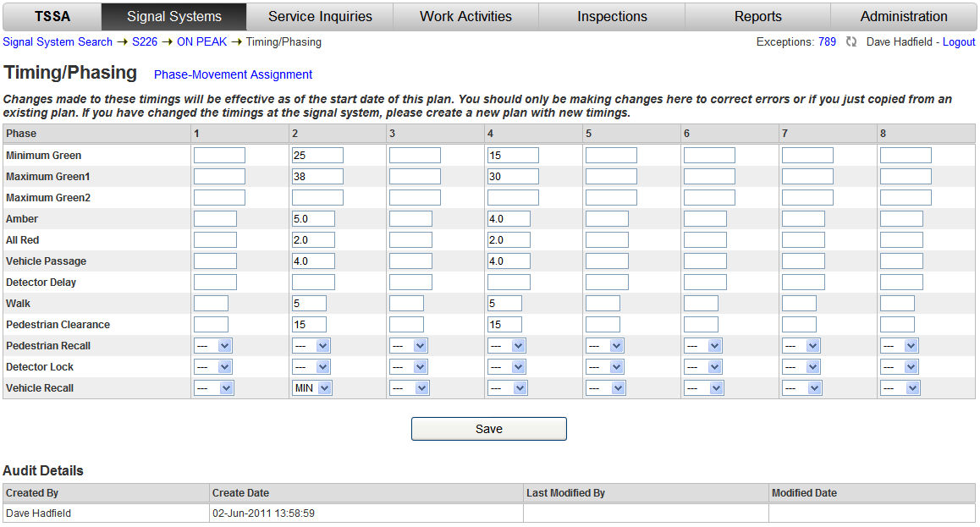Click Minimum Green field for phase 8

[x=906, y=156]
